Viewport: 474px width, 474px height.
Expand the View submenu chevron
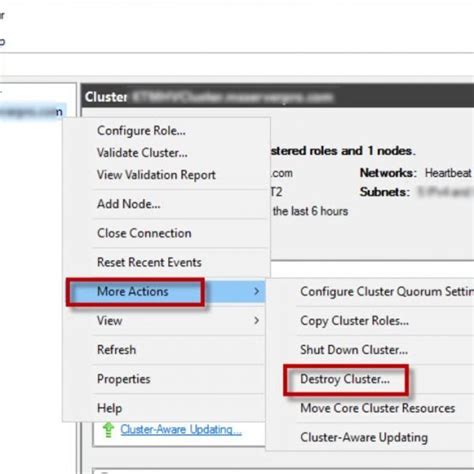(256, 320)
